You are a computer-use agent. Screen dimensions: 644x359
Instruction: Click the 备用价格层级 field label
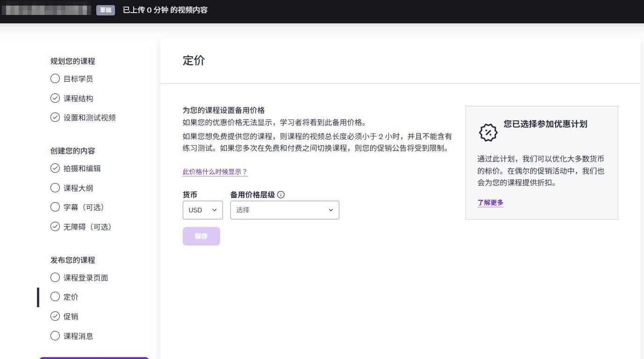pos(252,195)
